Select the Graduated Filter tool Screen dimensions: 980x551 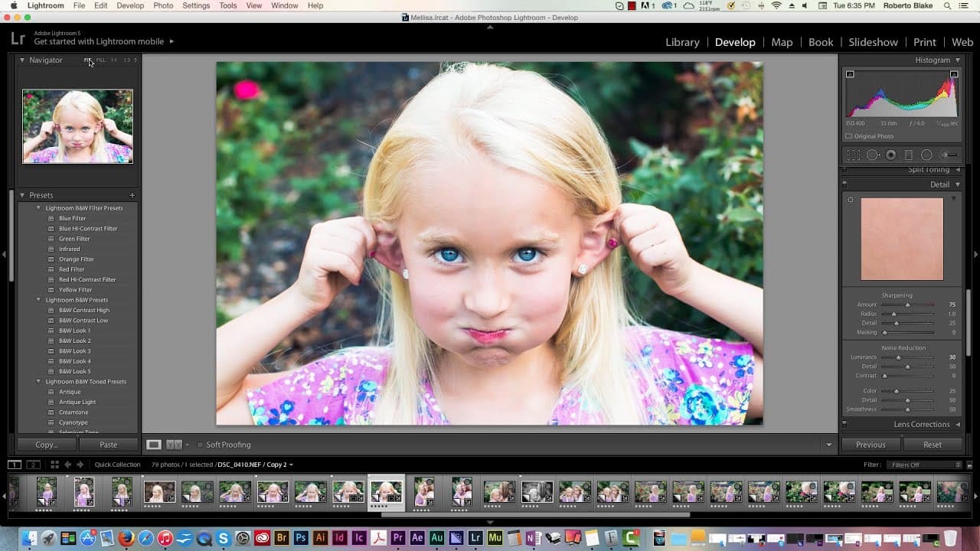click(x=908, y=155)
